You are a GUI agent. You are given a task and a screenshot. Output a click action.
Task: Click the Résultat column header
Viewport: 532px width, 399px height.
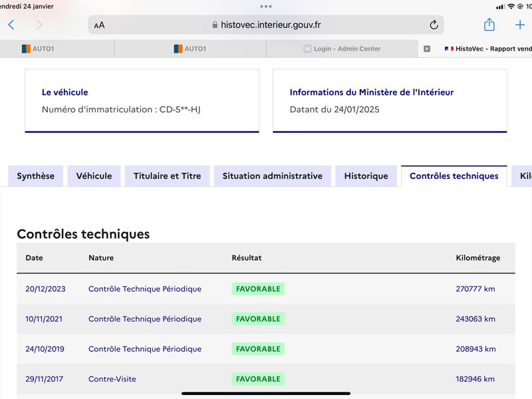click(247, 258)
